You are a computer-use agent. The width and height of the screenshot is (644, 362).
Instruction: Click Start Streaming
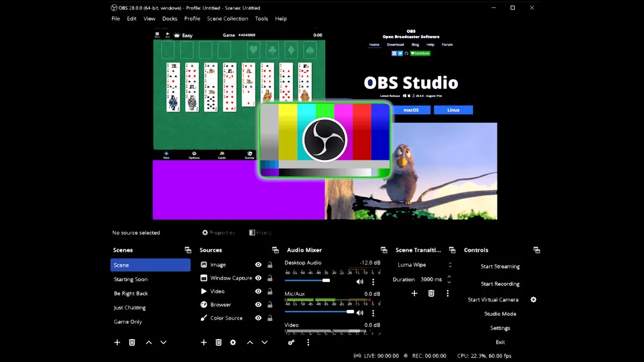coord(500,267)
